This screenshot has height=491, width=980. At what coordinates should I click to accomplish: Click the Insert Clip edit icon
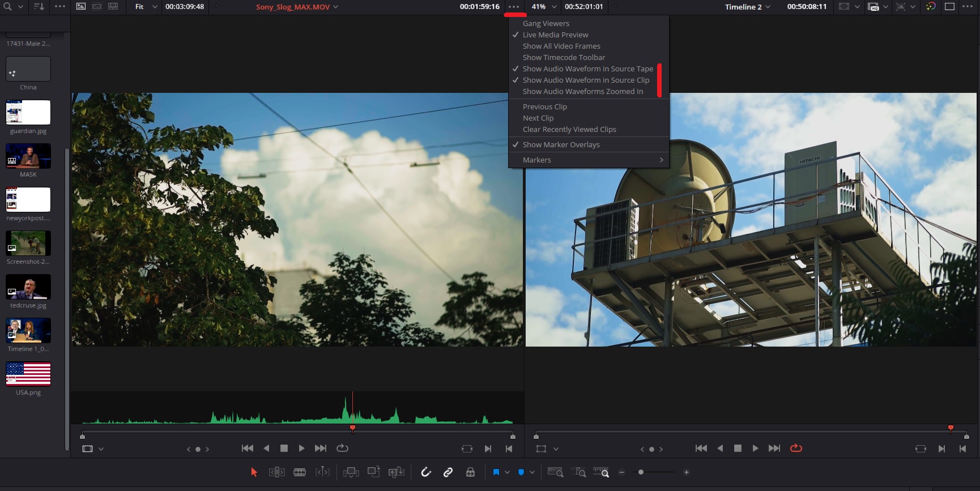[351, 472]
